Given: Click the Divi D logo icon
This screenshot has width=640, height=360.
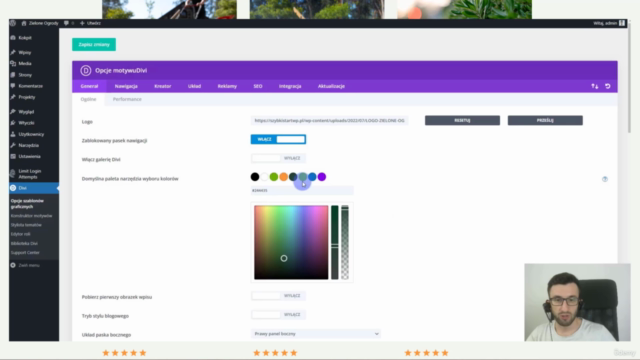Looking at the screenshot, I should 86,71.
